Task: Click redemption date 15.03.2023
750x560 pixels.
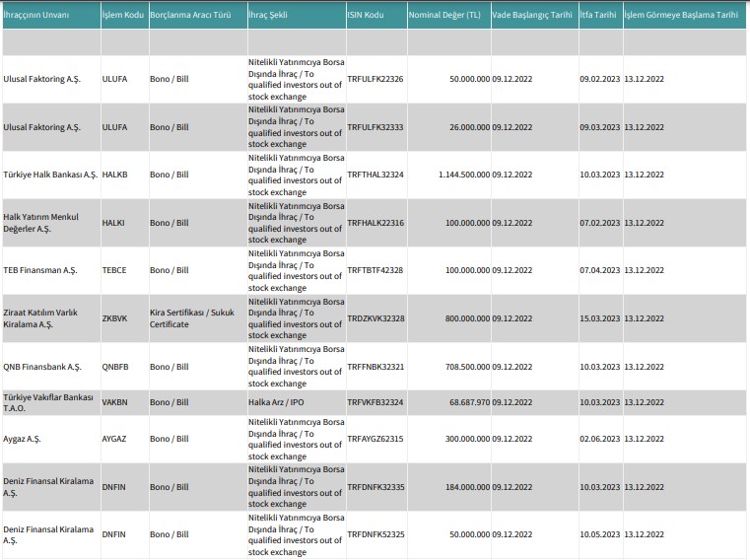Action: pos(600,318)
